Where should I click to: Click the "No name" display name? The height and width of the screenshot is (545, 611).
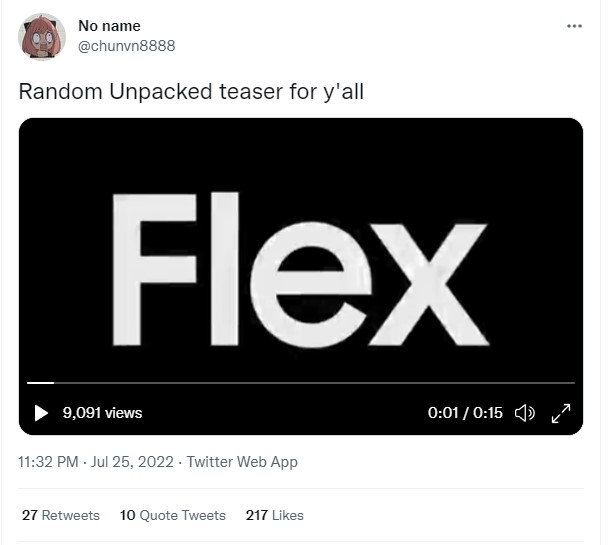click(x=109, y=26)
